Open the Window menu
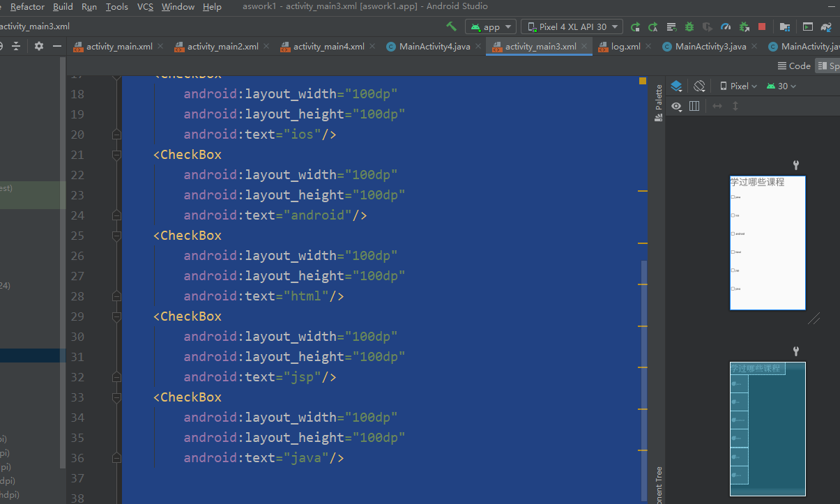The image size is (840, 504). (x=178, y=6)
